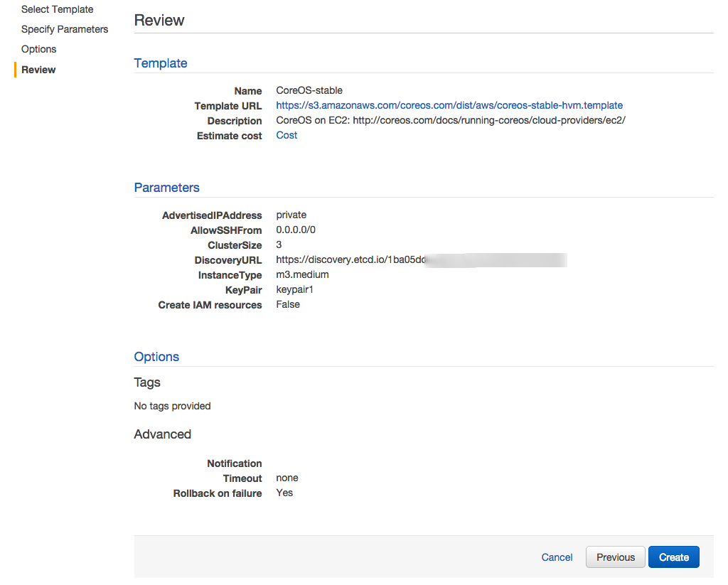Click the KeyPair value keypair1
Screen dimensions: 728x585
coord(294,290)
